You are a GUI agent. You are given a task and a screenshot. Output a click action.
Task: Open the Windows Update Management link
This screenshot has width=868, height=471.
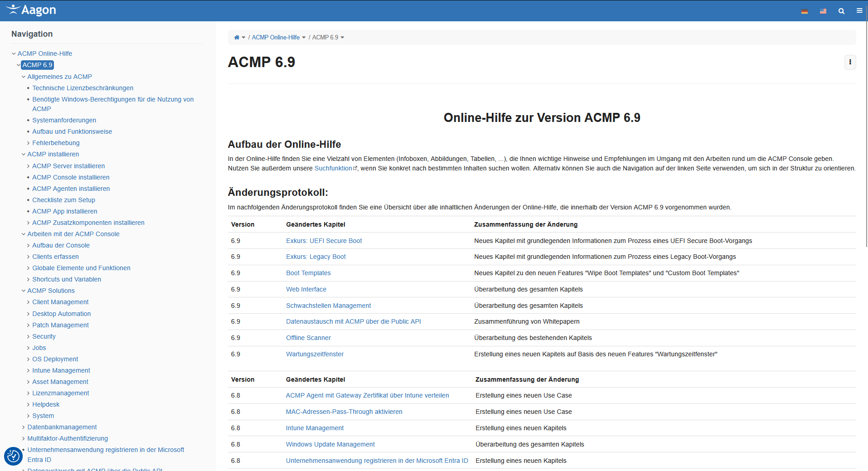click(x=330, y=444)
